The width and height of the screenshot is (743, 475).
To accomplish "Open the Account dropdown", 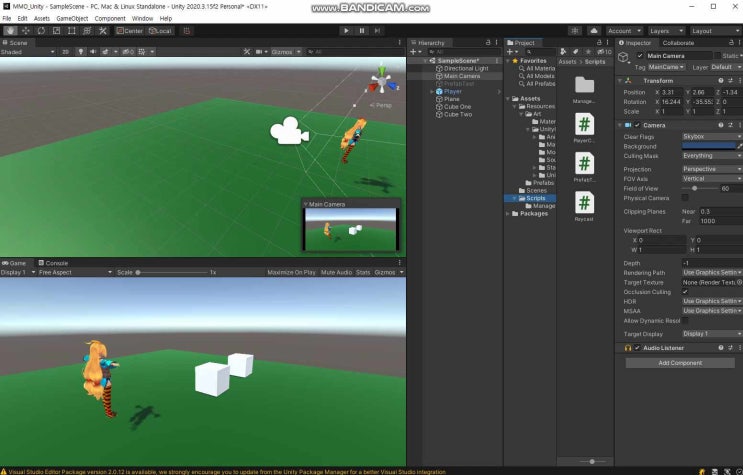I will point(624,31).
